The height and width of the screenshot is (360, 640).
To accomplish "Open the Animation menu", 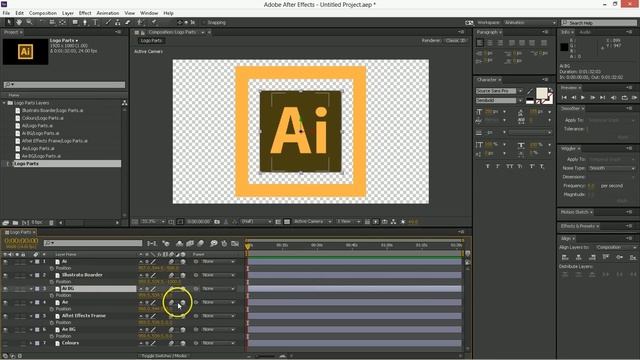I will 108,13.
